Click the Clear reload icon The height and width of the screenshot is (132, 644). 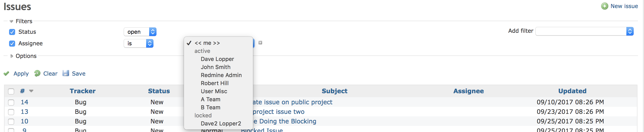coord(37,73)
